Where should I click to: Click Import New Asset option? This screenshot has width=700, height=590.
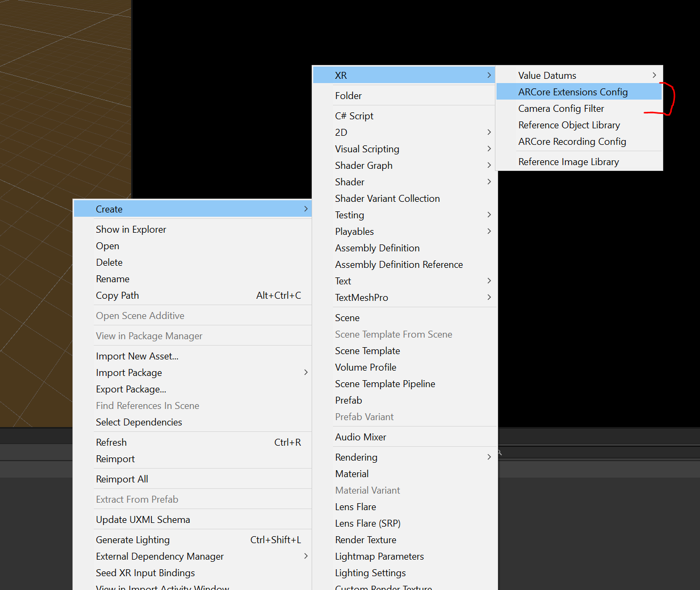137,356
